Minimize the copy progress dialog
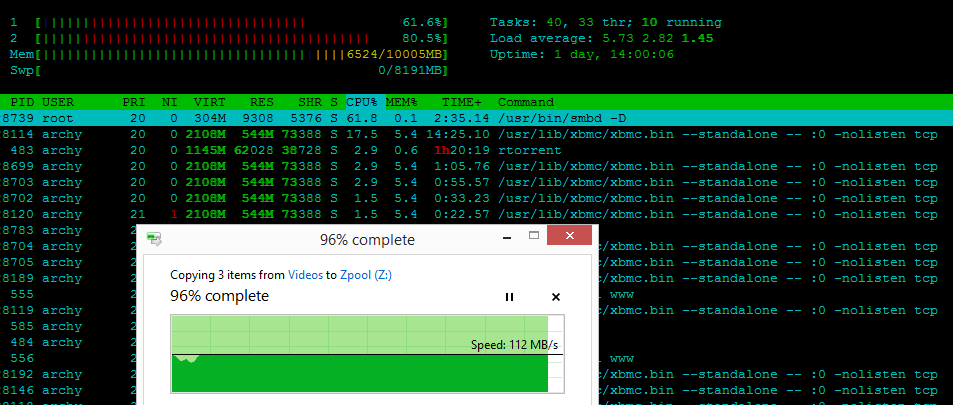953x405 pixels. [496, 237]
